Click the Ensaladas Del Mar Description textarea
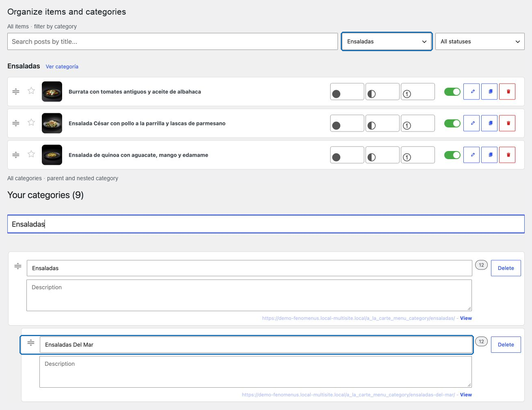The width and height of the screenshot is (532, 410). point(256,372)
